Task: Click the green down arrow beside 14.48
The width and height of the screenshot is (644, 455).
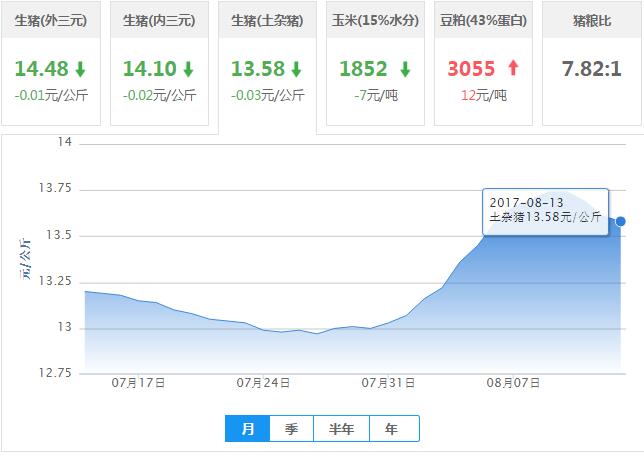Action: click(79, 69)
